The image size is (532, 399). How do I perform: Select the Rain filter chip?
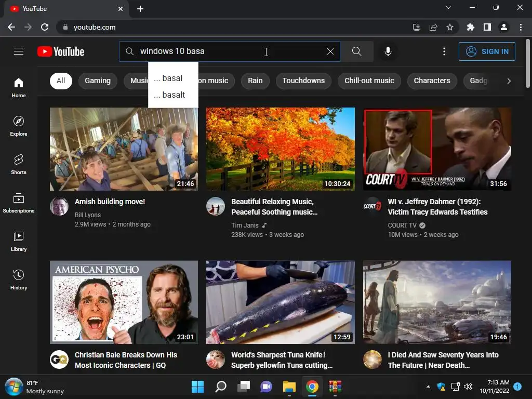255,81
